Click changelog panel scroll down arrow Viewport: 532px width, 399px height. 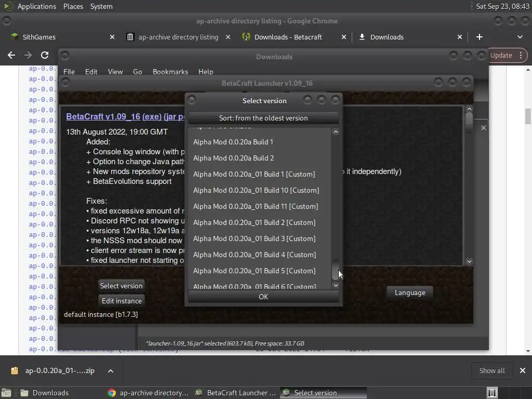pyautogui.click(x=469, y=261)
